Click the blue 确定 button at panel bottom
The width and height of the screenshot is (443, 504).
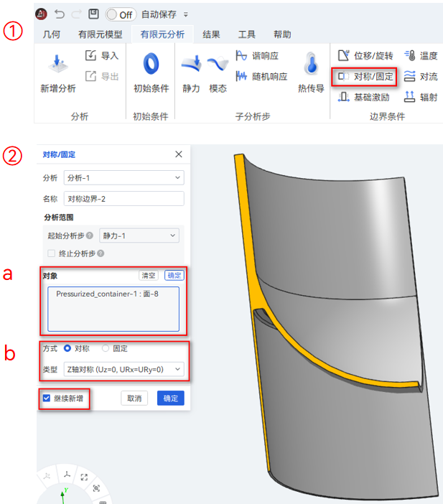171,398
